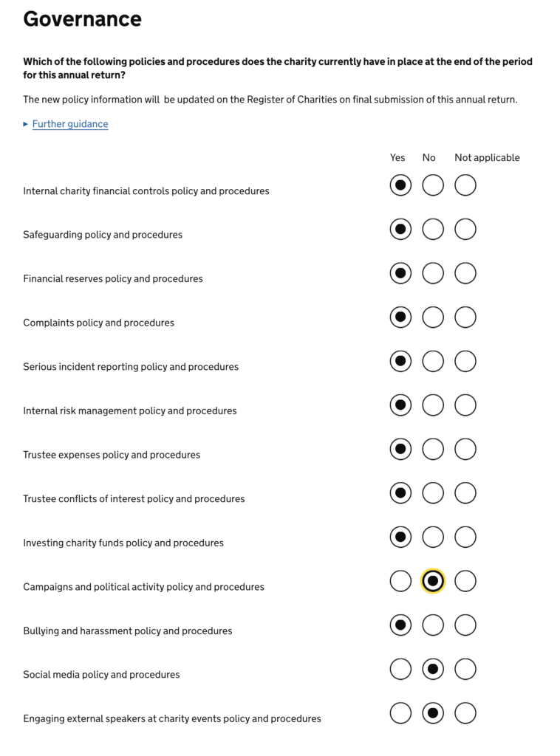
Task: Open the Further guidance link
Action: [x=70, y=124]
